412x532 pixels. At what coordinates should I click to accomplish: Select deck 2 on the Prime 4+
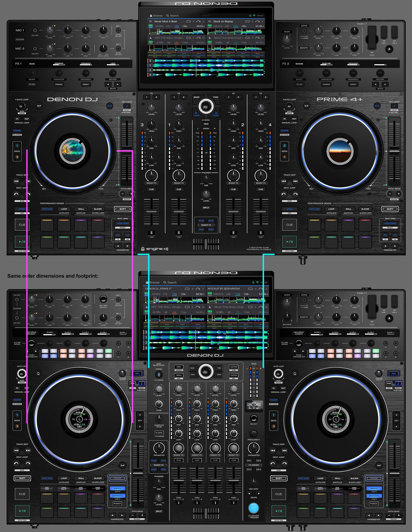tap(284, 146)
